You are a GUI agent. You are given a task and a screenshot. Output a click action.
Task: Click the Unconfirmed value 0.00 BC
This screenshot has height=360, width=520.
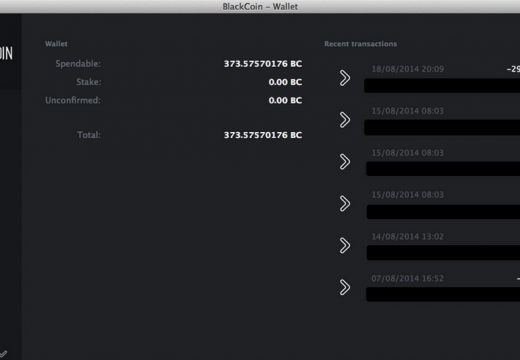(x=285, y=100)
